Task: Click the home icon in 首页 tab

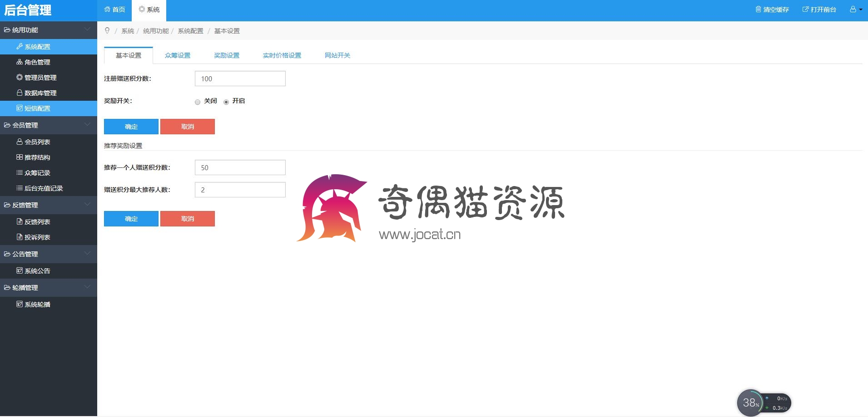Action: coord(107,9)
